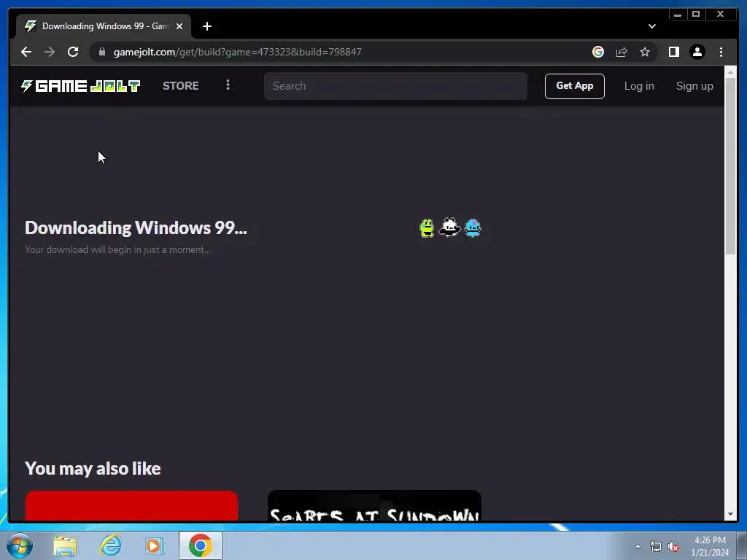Viewport: 747px width, 560px height.
Task: Open Chrome profile menu
Action: pyautogui.click(x=697, y=52)
